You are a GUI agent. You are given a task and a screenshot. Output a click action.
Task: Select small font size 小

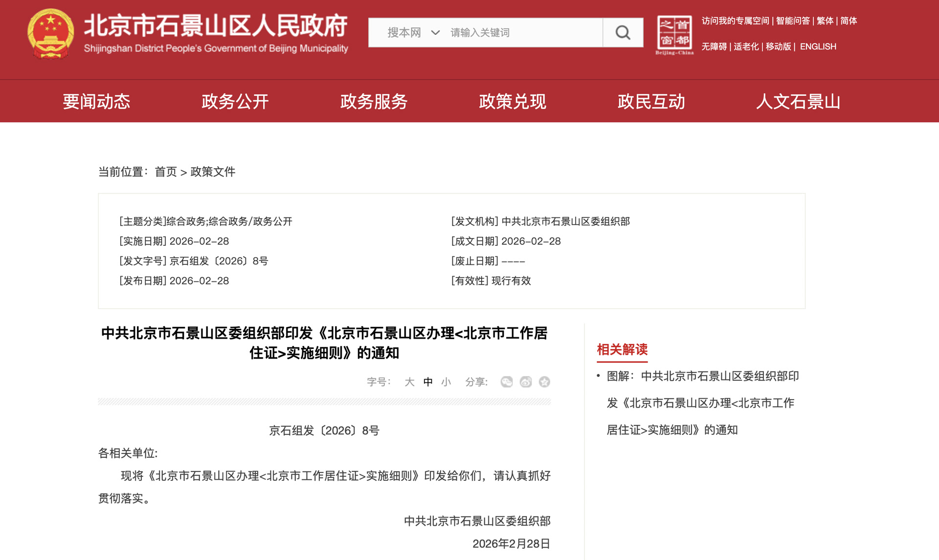click(x=446, y=382)
